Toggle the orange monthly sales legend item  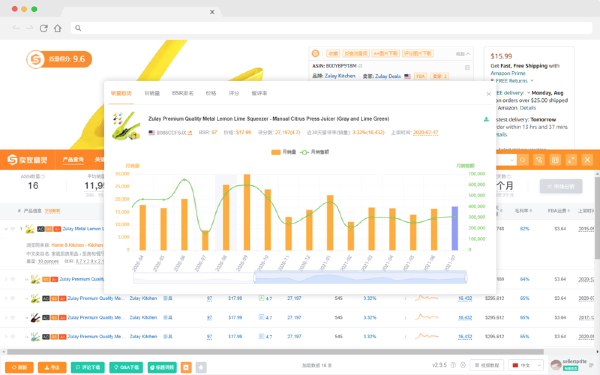click(x=284, y=152)
